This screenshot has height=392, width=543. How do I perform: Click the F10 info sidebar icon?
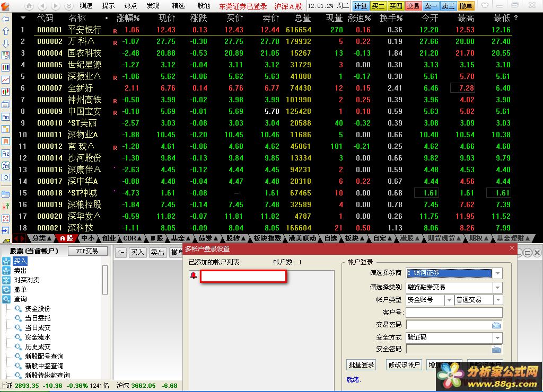coord(5,117)
